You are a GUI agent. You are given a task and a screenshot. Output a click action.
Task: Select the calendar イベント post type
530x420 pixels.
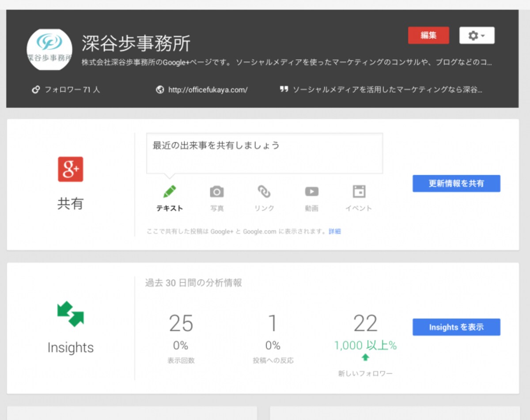click(359, 198)
